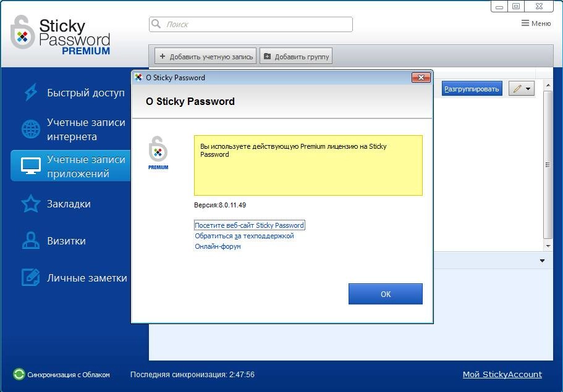Click Добавить группу button

(x=296, y=56)
